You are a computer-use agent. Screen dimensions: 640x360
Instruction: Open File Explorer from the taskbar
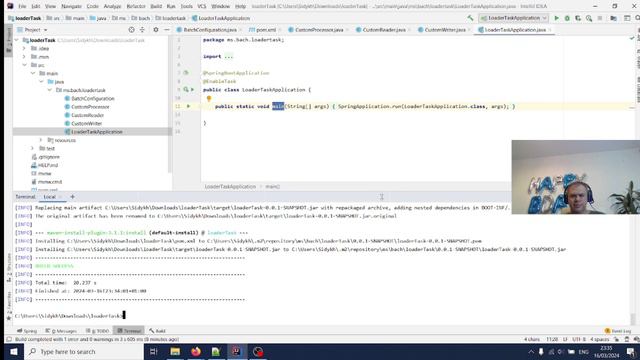[175, 351]
